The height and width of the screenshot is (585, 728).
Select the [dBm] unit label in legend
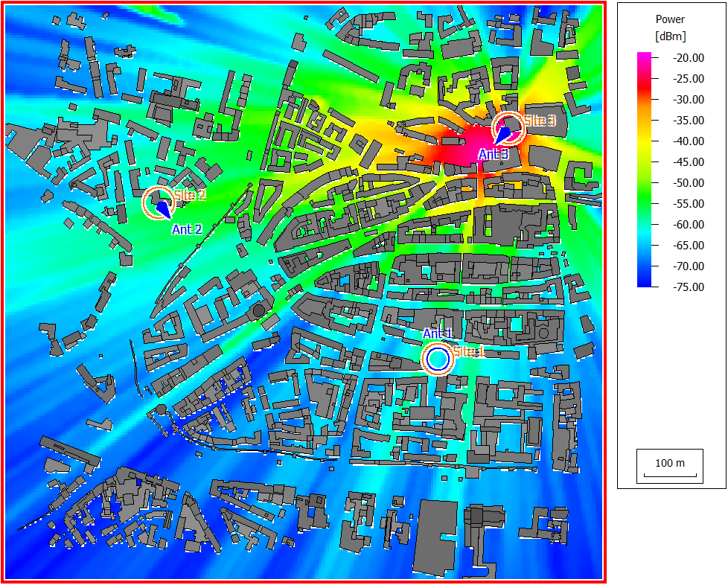[670, 36]
